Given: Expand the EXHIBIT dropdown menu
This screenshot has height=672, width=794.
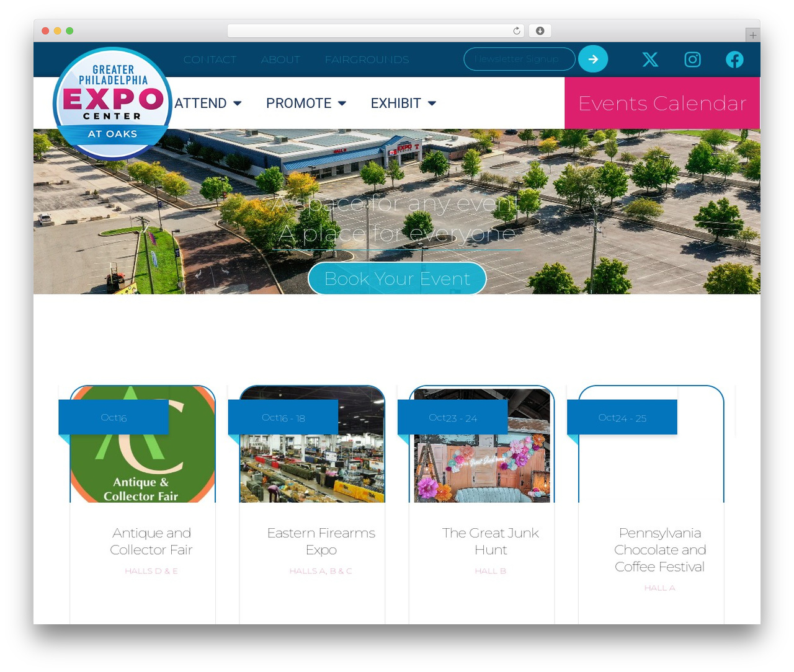Looking at the screenshot, I should (x=403, y=103).
